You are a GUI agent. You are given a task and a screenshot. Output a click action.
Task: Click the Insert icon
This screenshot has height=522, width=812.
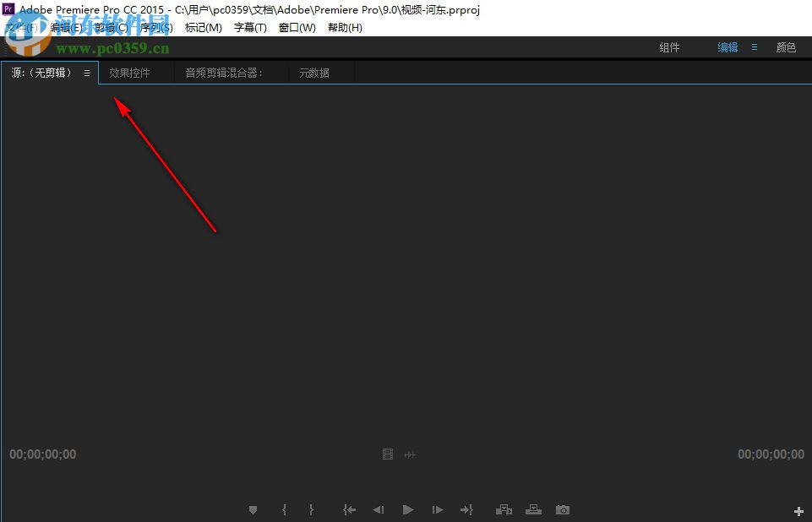[x=504, y=509]
